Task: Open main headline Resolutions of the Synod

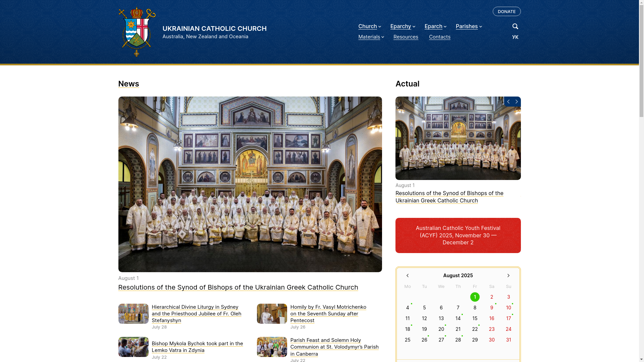Action: click(x=238, y=287)
